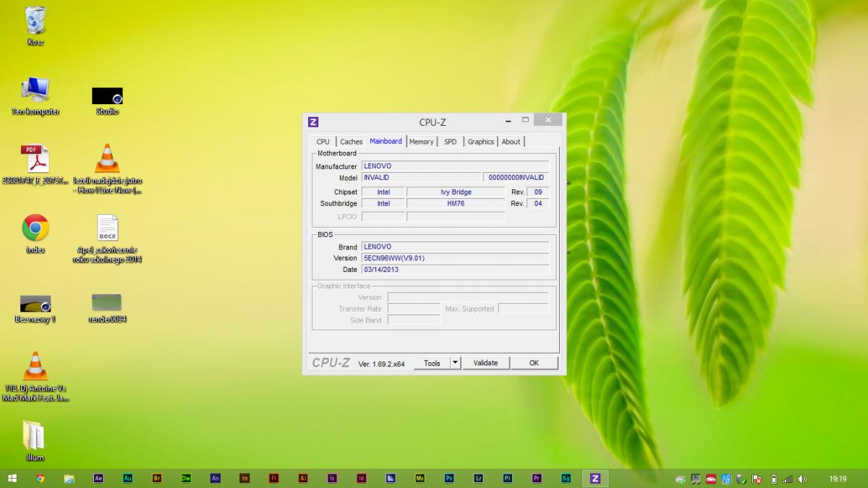Click the taskbar clock showing 19:19
Image resolution: width=868 pixels, height=488 pixels.
838,479
